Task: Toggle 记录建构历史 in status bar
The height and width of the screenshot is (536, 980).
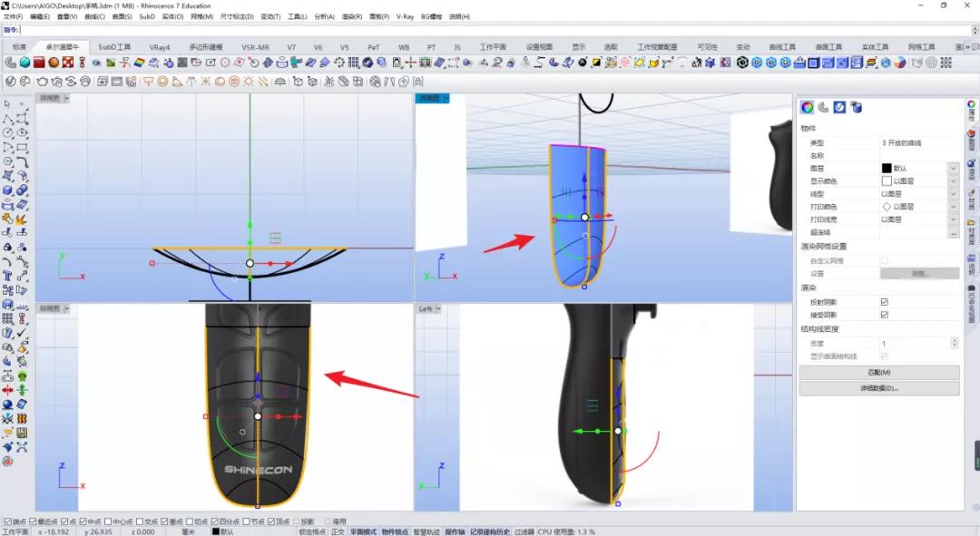Action: pyautogui.click(x=489, y=531)
